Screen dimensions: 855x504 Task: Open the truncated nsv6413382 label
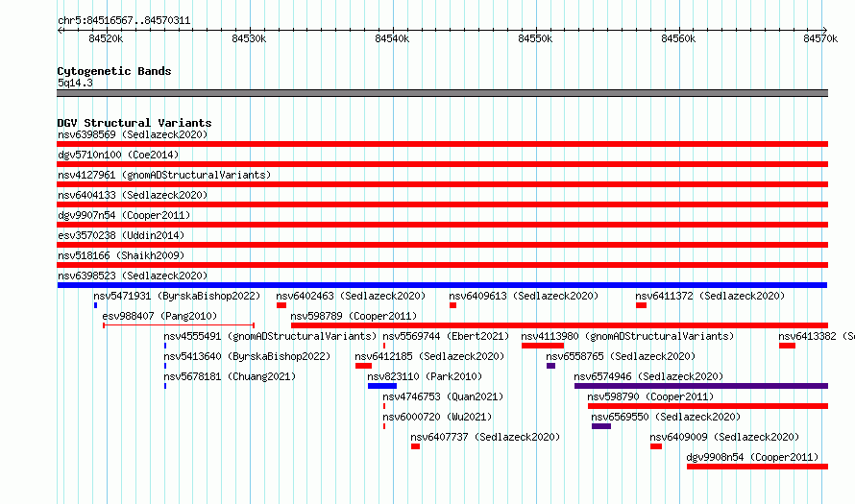click(817, 336)
